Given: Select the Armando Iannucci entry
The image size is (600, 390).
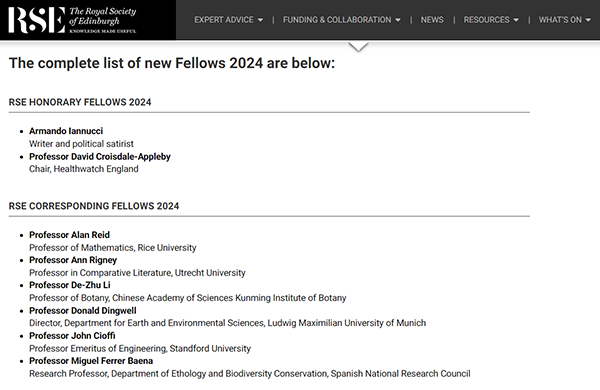Looking at the screenshot, I should (66, 131).
